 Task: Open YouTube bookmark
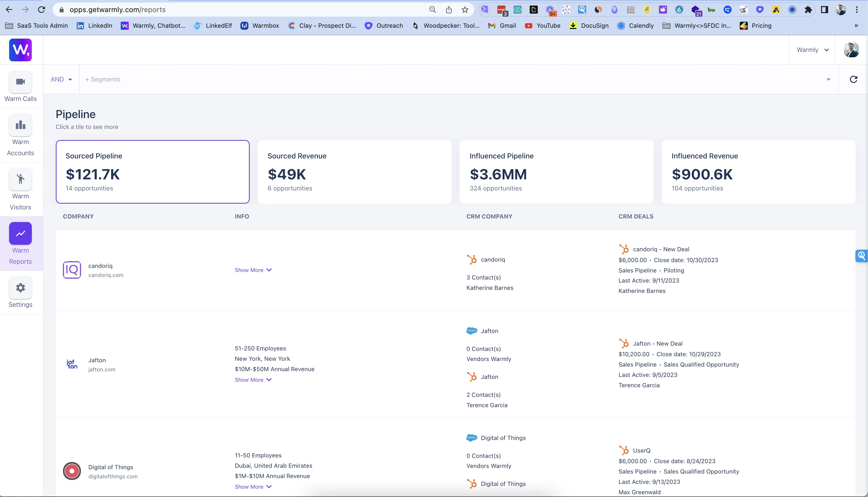point(543,25)
